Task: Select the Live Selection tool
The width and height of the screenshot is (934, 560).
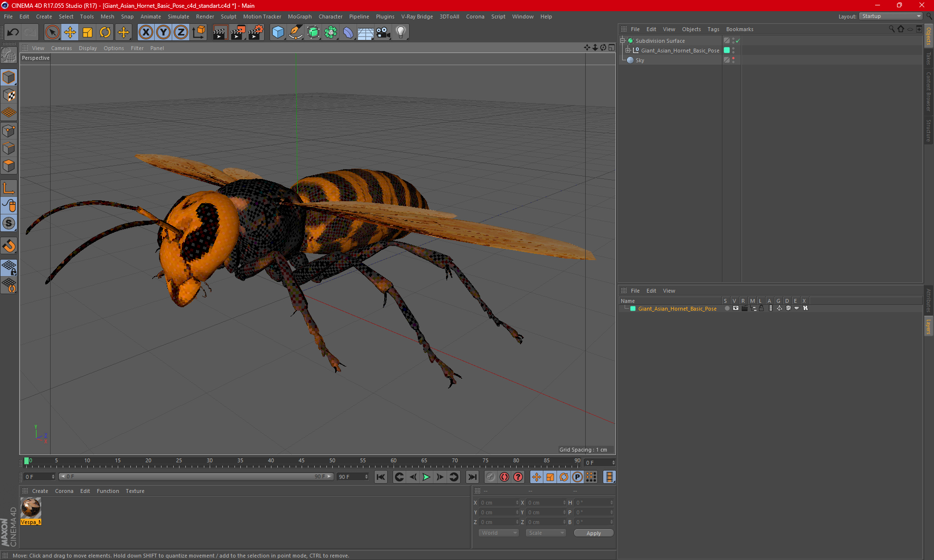Action: pyautogui.click(x=52, y=32)
